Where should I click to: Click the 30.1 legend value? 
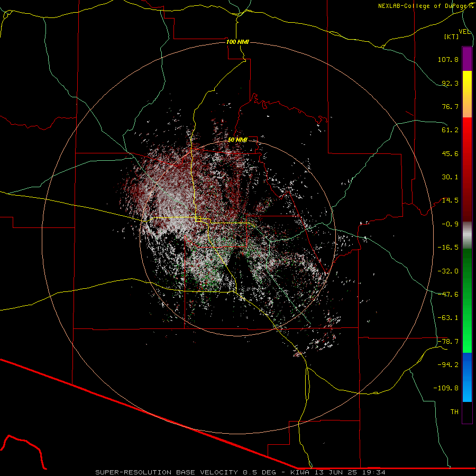[x=450, y=177]
